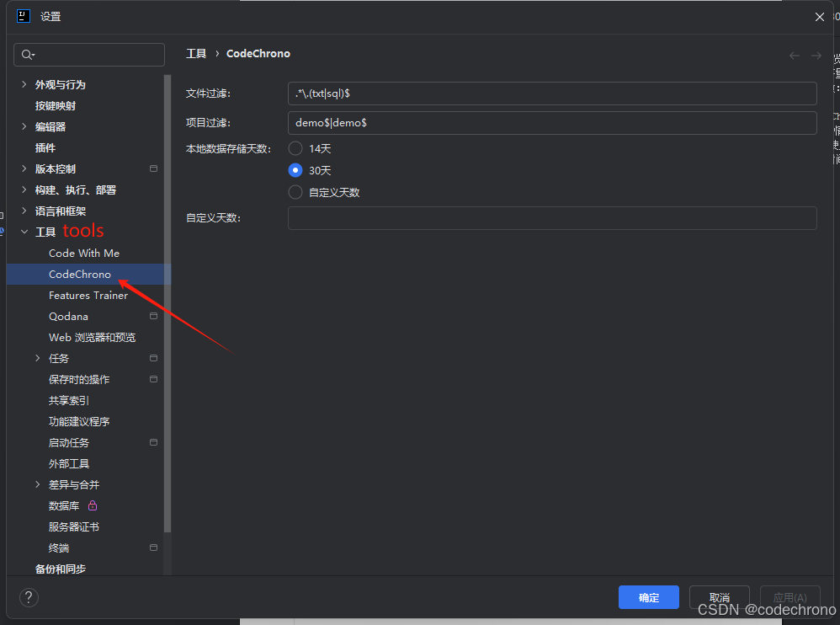Click the search magnifier icon in settings
This screenshot has width=840, height=625.
point(28,55)
